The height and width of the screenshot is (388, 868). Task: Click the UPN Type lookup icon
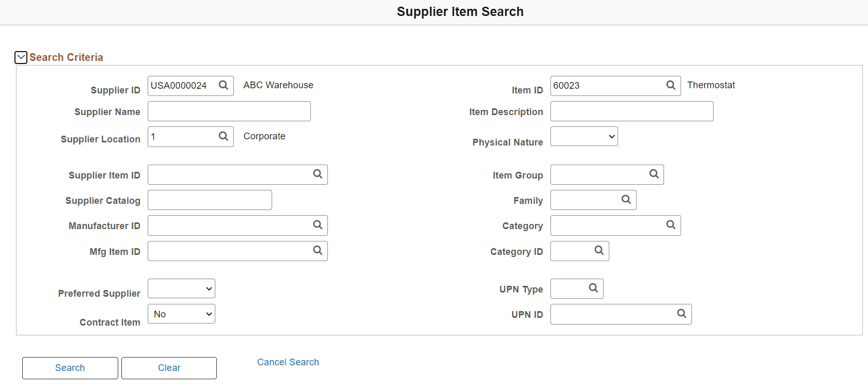[x=593, y=288]
